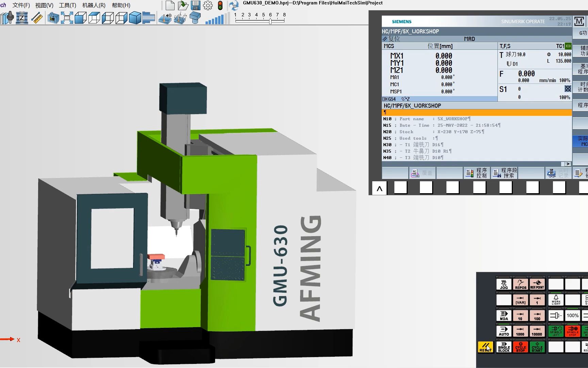Image resolution: width=588 pixels, height=368 pixels.
Task: Click the chip spray effects icon
Action: click(x=180, y=18)
